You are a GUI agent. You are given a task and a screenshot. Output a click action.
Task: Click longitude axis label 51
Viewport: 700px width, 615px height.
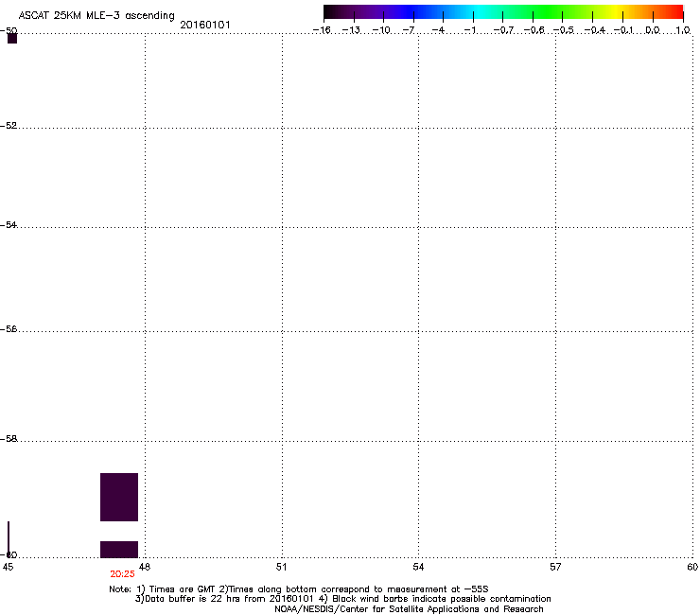pos(281,567)
